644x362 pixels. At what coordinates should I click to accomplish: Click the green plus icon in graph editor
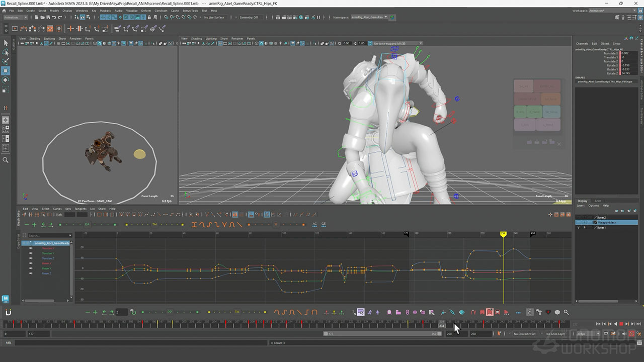34,225
